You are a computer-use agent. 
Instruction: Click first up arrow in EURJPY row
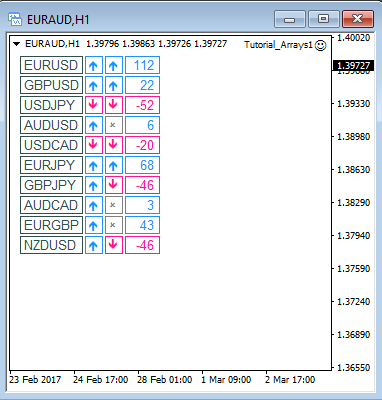[x=94, y=165]
